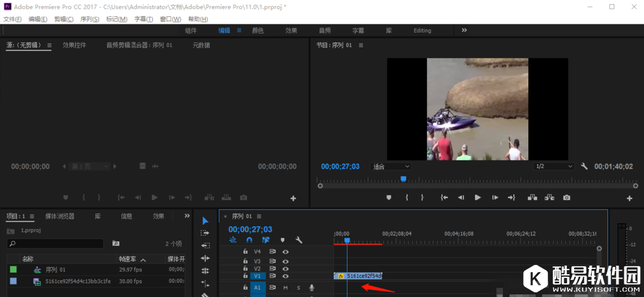Expand workspace overflow chevron after Editing
644x297 pixels.
pyautogui.click(x=464, y=30)
